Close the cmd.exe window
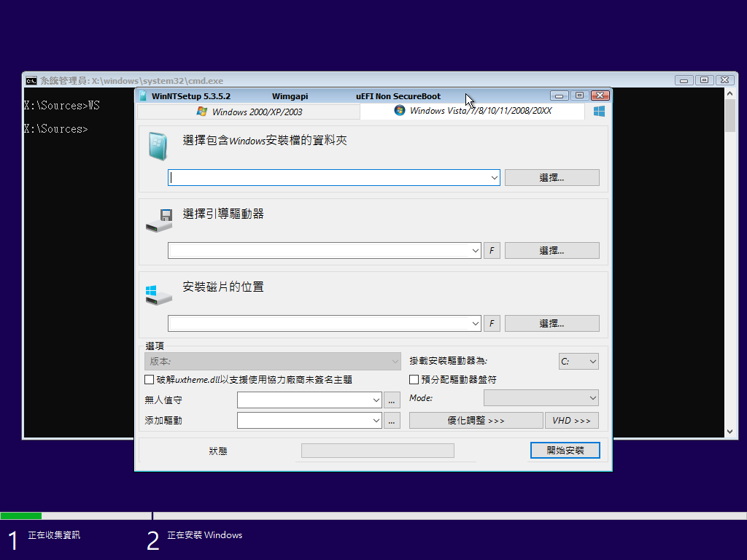 (724, 80)
